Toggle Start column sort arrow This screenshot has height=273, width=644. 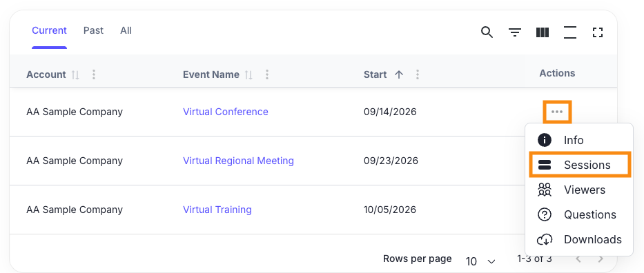[x=399, y=74]
